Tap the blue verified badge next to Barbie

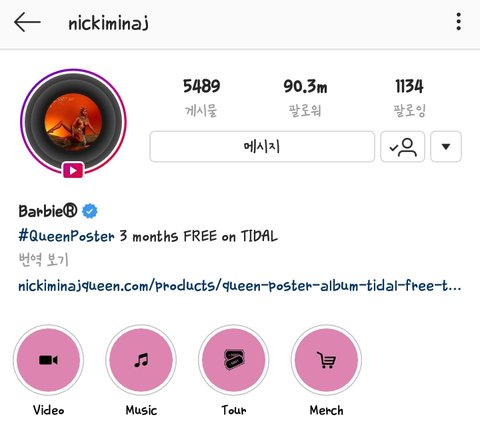click(x=90, y=211)
